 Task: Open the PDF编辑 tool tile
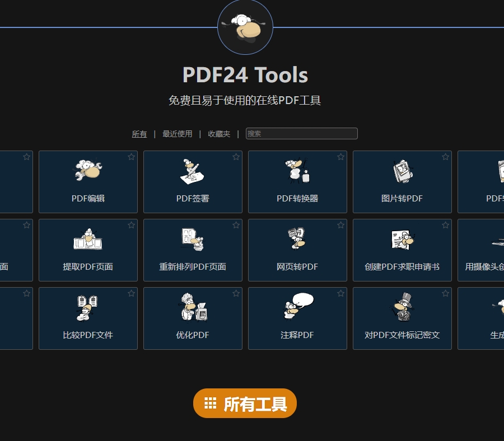88,182
